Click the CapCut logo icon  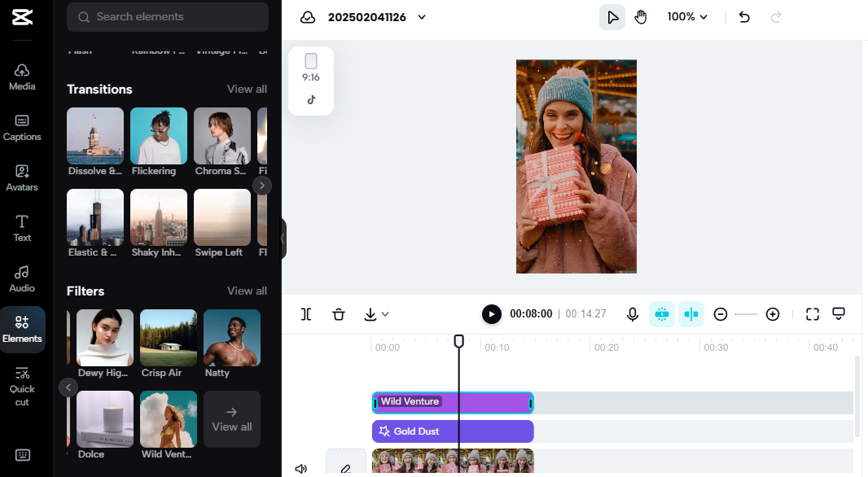[22, 16]
